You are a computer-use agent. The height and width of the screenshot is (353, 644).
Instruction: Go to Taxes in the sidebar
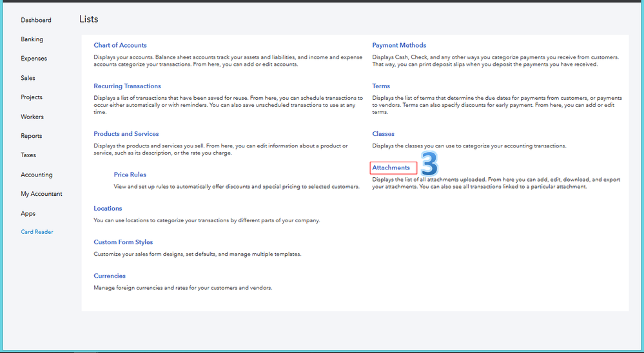(x=28, y=155)
